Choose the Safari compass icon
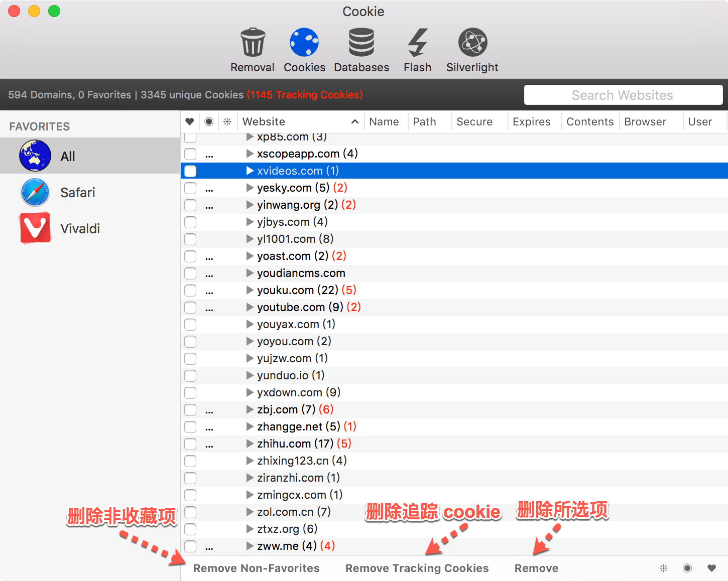The image size is (728, 581). (35, 192)
